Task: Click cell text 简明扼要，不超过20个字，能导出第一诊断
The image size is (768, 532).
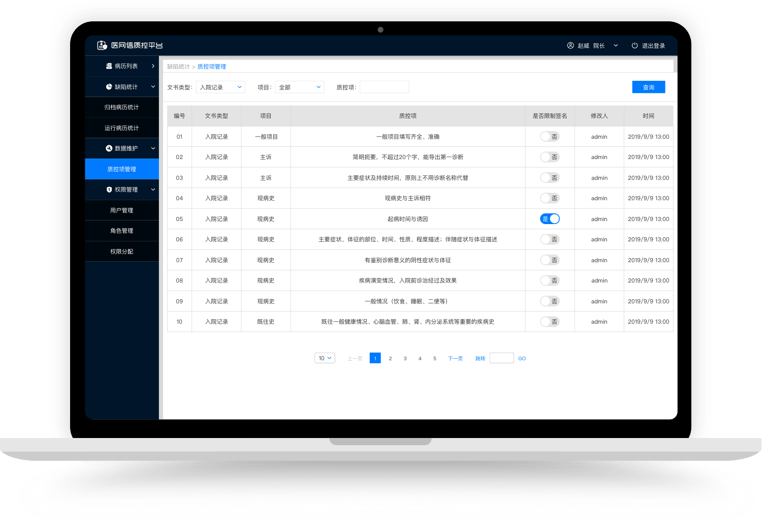Action: [408, 157]
